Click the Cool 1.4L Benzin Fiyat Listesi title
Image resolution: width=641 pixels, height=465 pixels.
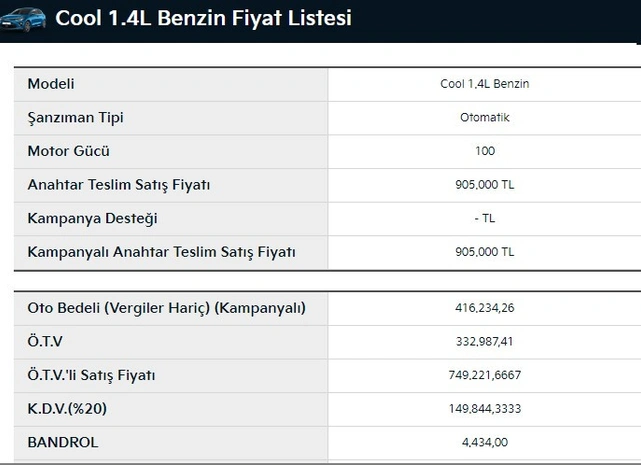(204, 18)
